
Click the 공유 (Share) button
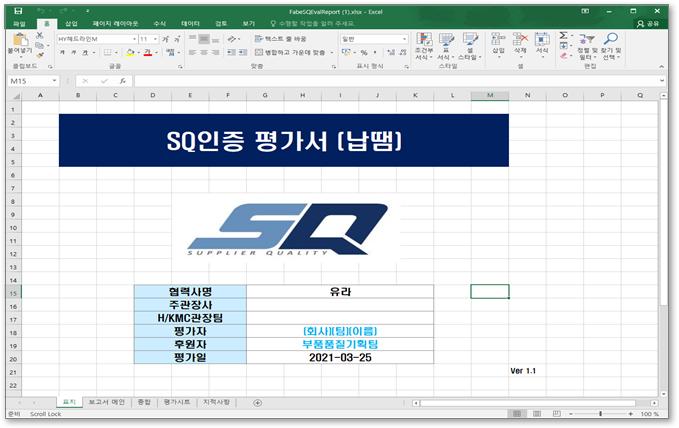[x=653, y=22]
